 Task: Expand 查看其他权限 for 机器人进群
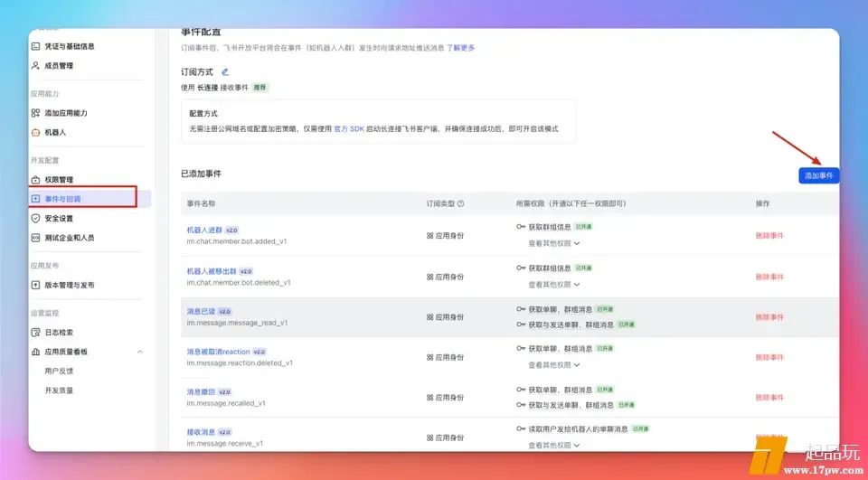pyautogui.click(x=554, y=243)
